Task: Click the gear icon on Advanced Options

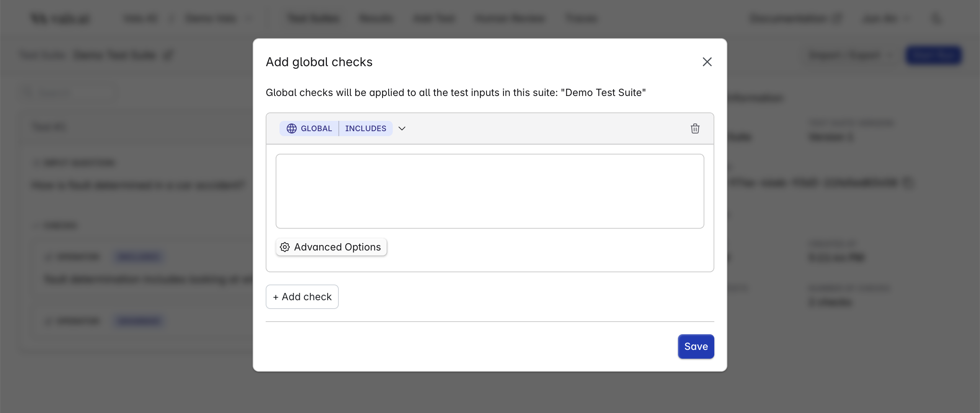Action: 285,247
